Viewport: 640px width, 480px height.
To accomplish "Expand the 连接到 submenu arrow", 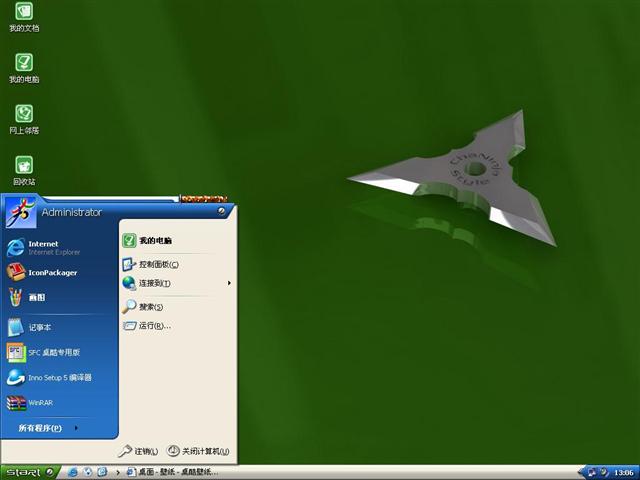I will (x=229, y=283).
